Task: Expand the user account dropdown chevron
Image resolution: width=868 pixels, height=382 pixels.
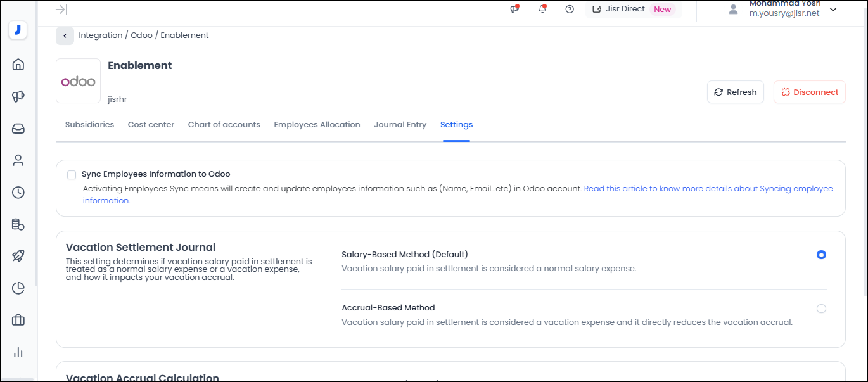Action: click(833, 10)
